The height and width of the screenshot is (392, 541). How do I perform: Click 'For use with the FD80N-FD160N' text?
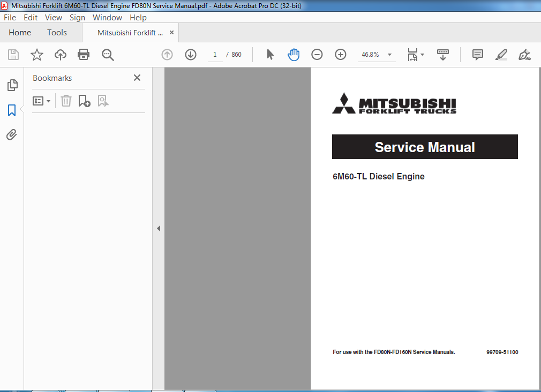[x=394, y=352]
